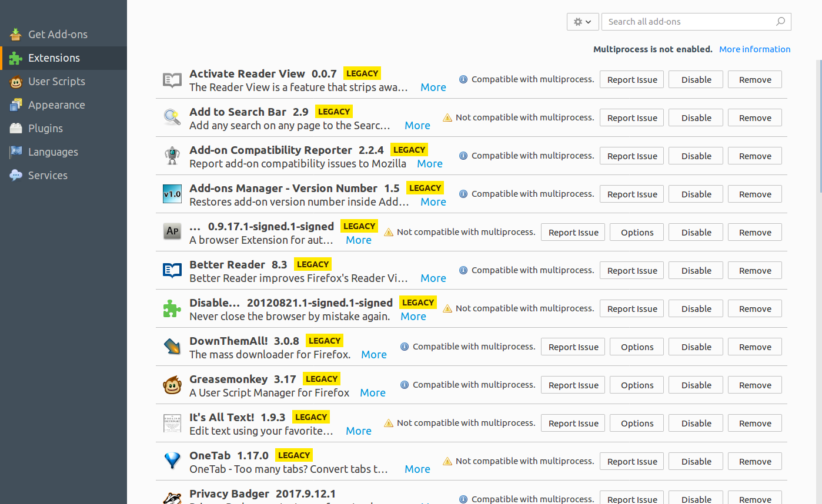The width and height of the screenshot is (822, 504).
Task: Disable the Better Reader extension
Action: 696,271
